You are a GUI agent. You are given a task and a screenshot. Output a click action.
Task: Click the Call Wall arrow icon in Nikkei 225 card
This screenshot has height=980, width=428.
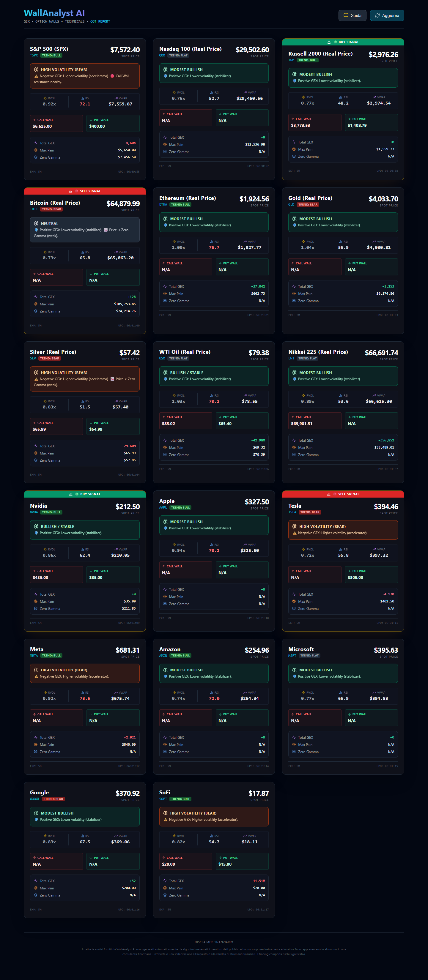(293, 417)
